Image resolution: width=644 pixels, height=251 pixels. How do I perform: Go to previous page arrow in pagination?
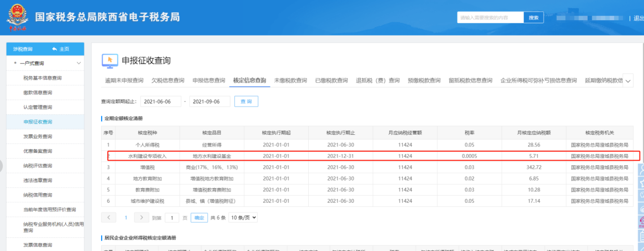pyautogui.click(x=109, y=218)
